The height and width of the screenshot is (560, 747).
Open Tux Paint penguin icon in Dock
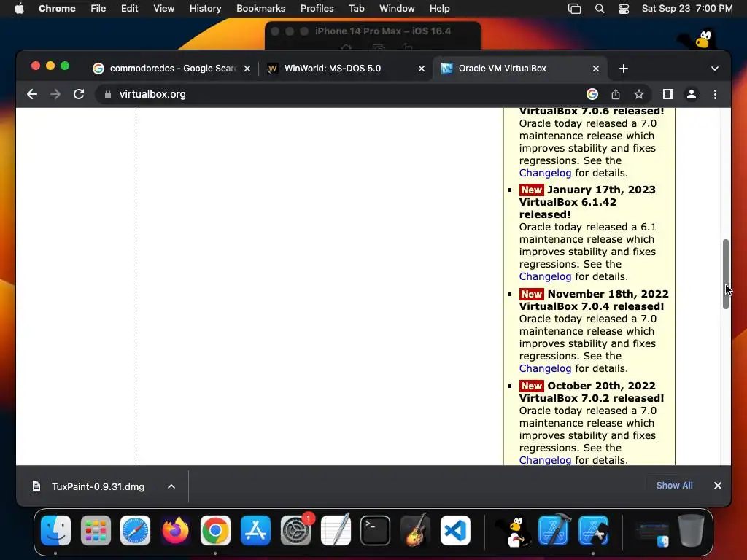click(x=513, y=532)
